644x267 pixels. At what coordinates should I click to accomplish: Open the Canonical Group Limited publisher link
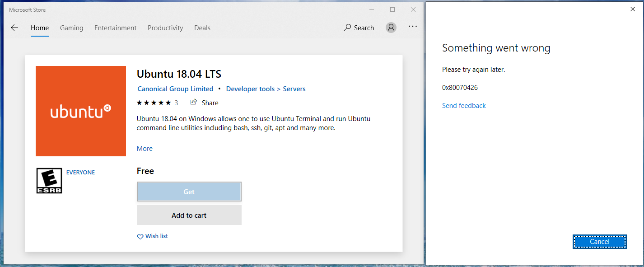pos(175,89)
